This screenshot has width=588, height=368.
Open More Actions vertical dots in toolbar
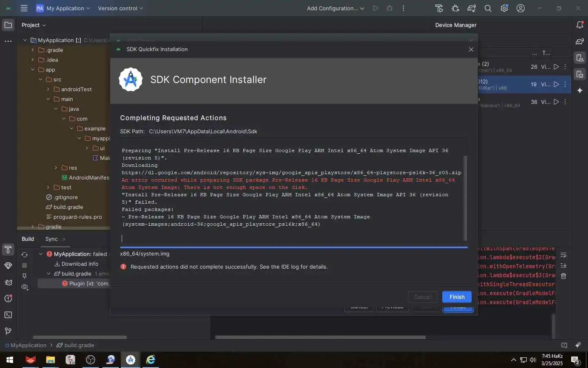click(403, 8)
